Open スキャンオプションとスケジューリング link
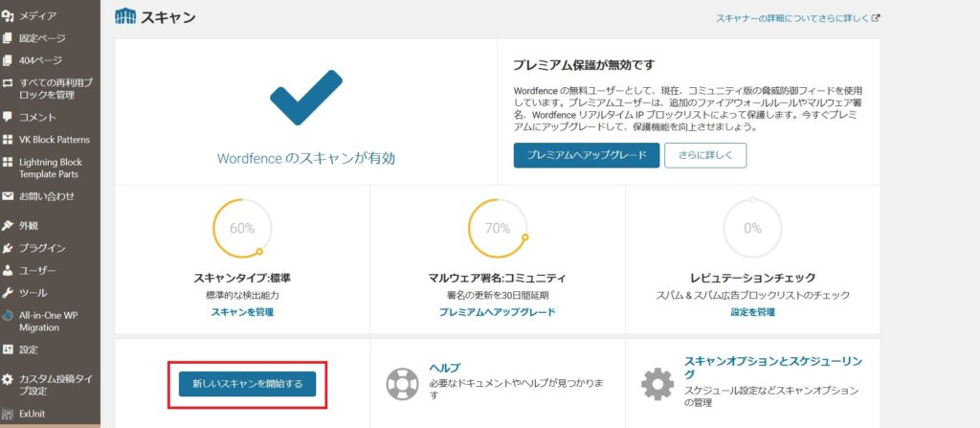The height and width of the screenshot is (428, 980). (773, 368)
